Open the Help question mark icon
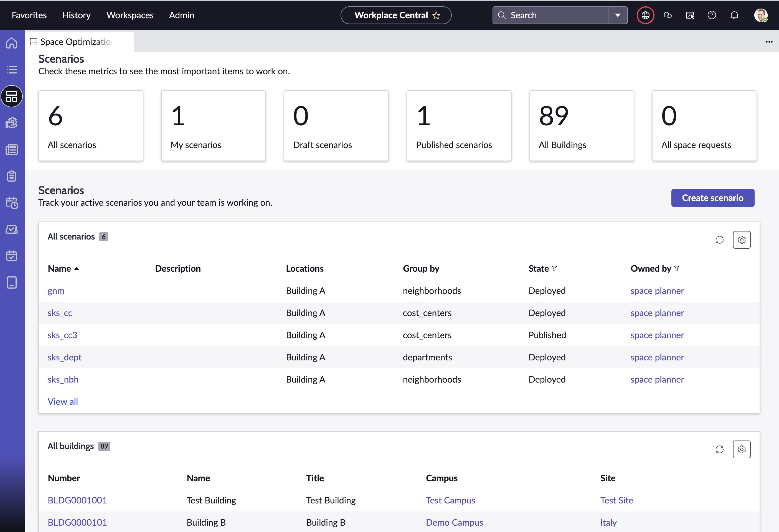This screenshot has width=779, height=532. point(712,15)
